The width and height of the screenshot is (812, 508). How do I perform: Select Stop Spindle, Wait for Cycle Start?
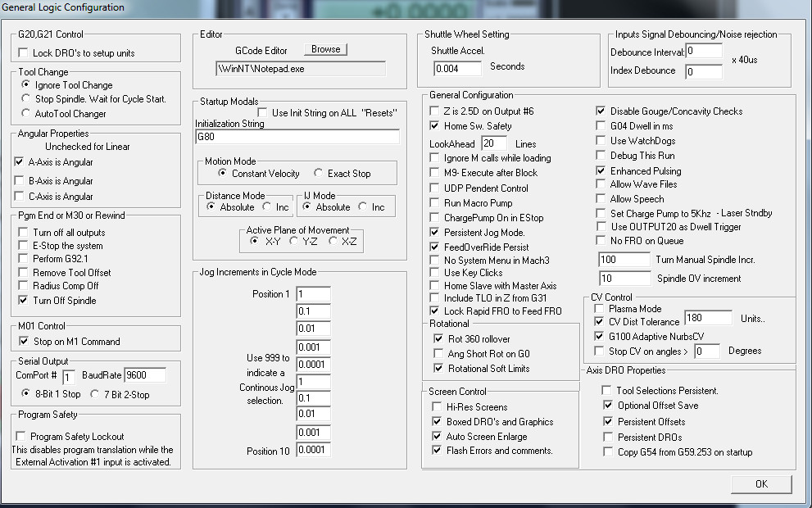[x=27, y=99]
